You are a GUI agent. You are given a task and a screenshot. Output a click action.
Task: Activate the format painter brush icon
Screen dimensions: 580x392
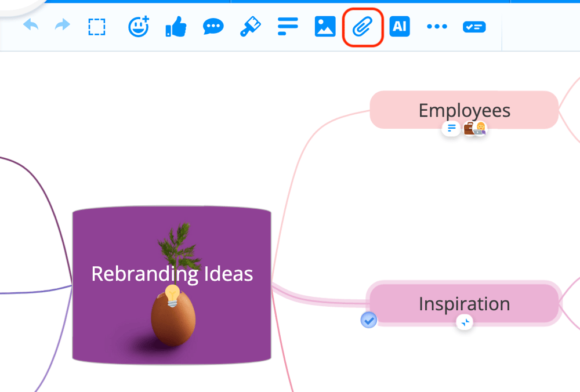[x=251, y=27]
